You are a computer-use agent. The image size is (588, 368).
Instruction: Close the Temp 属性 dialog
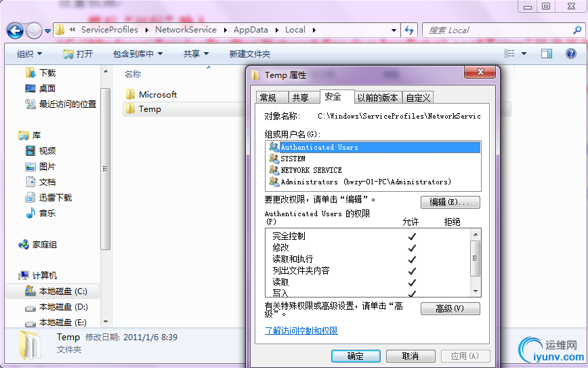click(481, 72)
